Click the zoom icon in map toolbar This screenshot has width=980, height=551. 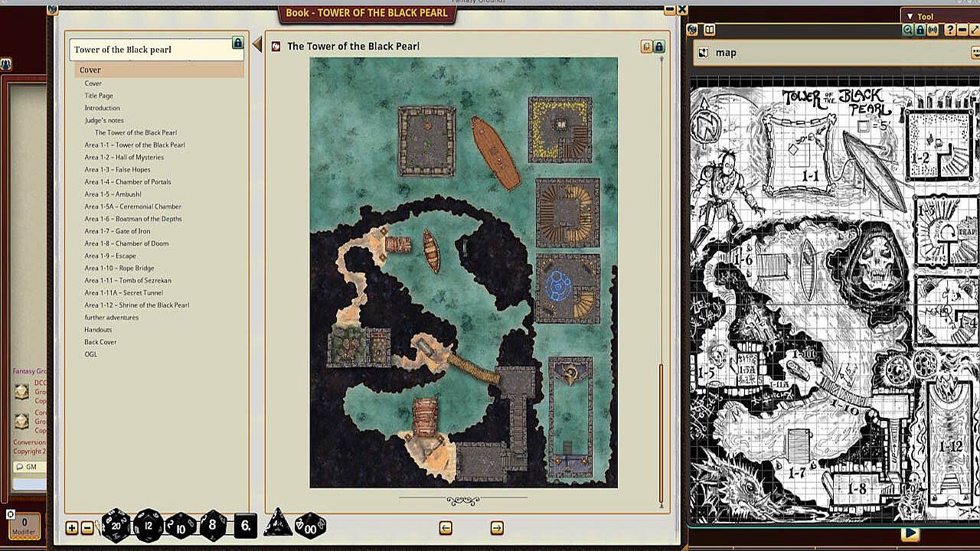(x=907, y=30)
